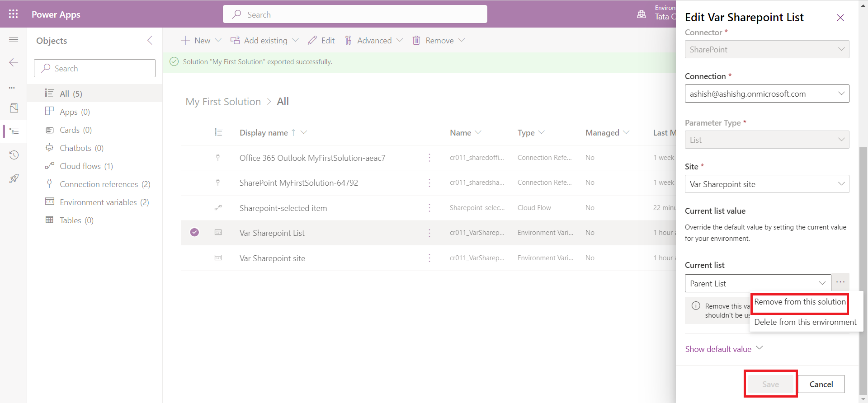This screenshot has width=868, height=403.
Task: Choose Delete from this environment
Action: coord(805,322)
